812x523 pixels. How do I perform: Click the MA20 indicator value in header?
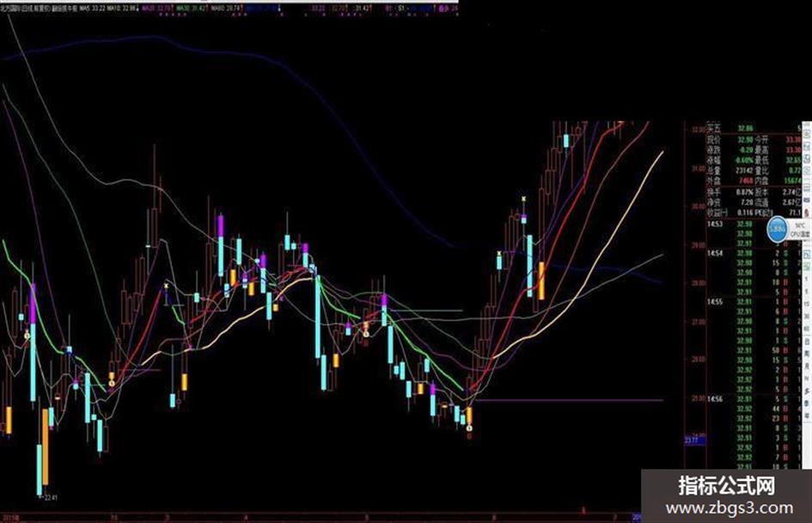click(x=158, y=9)
